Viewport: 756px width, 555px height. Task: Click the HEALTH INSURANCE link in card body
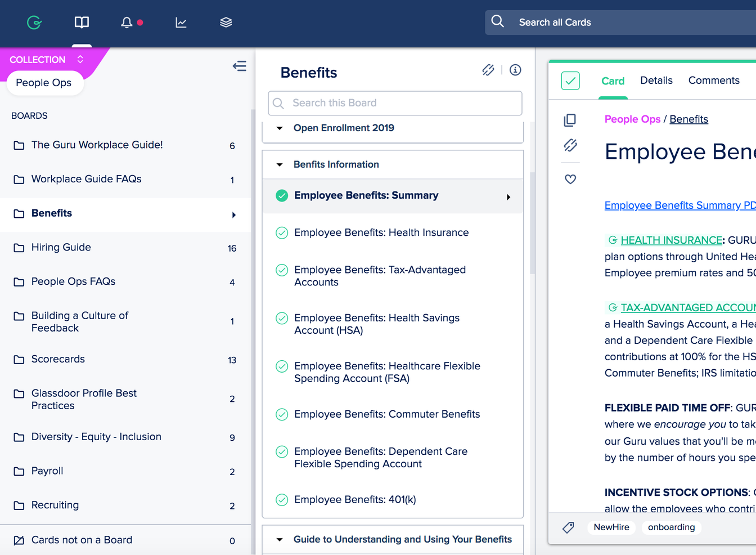[670, 240]
